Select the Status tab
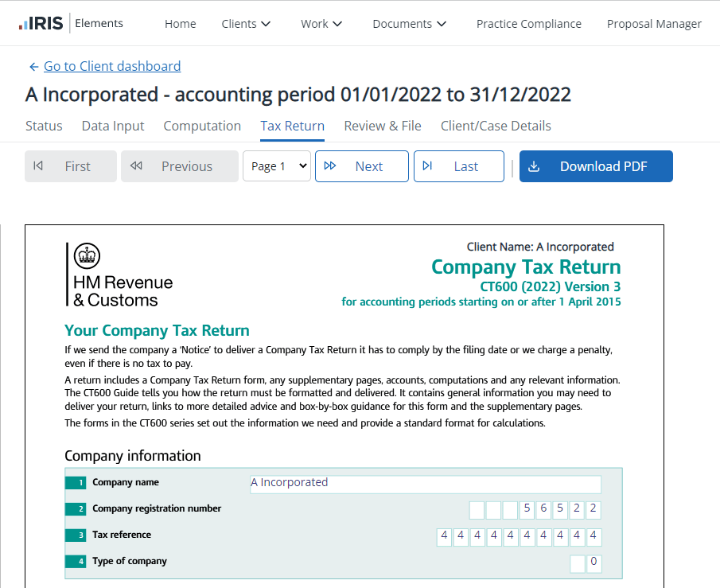The image size is (720, 588). point(44,126)
